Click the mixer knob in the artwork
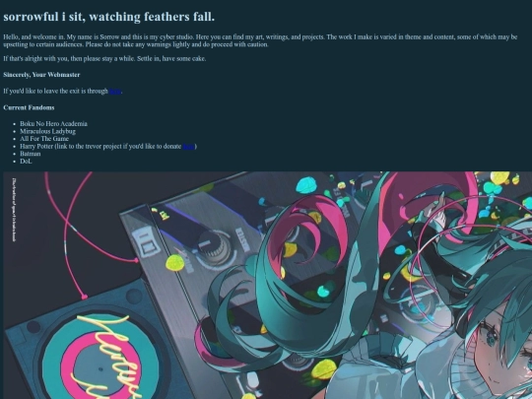Image resolution: width=532 pixels, height=399 pixels. tap(215, 247)
